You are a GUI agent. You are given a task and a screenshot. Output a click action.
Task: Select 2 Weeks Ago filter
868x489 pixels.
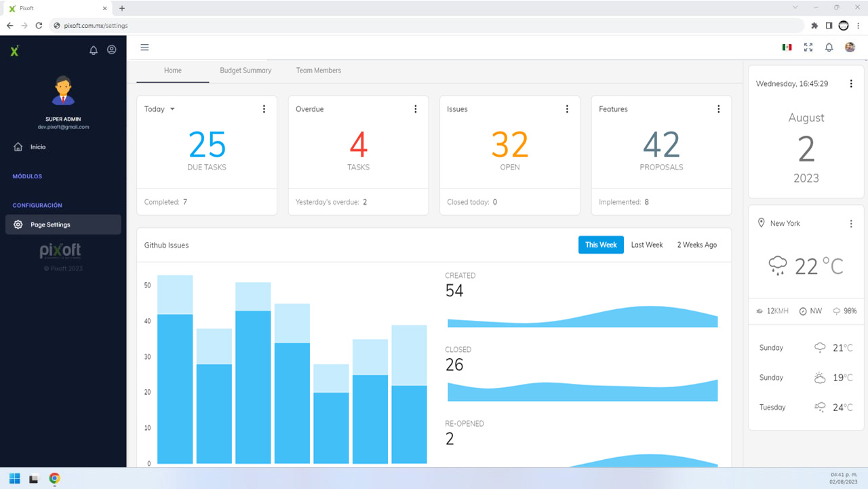697,245
